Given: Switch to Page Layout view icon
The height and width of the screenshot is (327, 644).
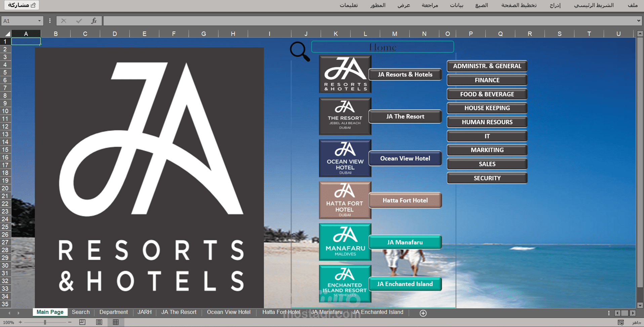Looking at the screenshot, I should tap(99, 322).
